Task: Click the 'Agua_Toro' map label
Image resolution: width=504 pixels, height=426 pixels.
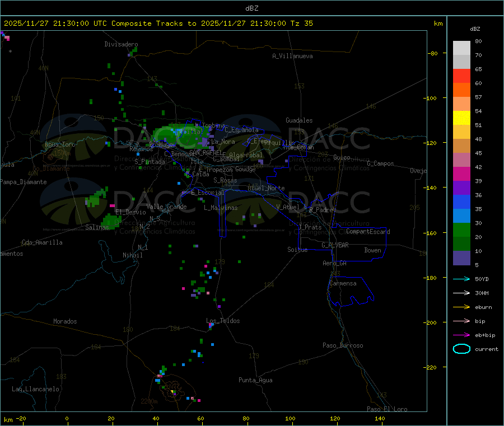Action: pyautogui.click(x=60, y=144)
